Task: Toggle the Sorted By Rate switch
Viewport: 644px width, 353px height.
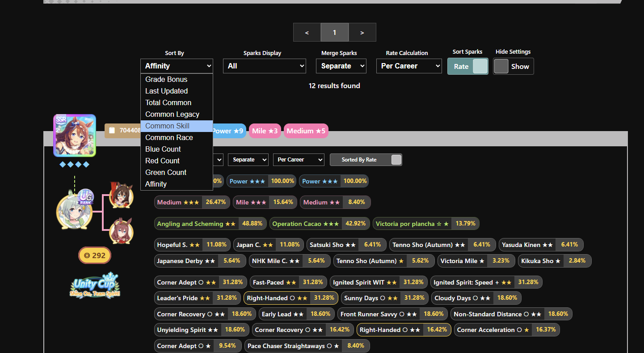Action: 366,160
